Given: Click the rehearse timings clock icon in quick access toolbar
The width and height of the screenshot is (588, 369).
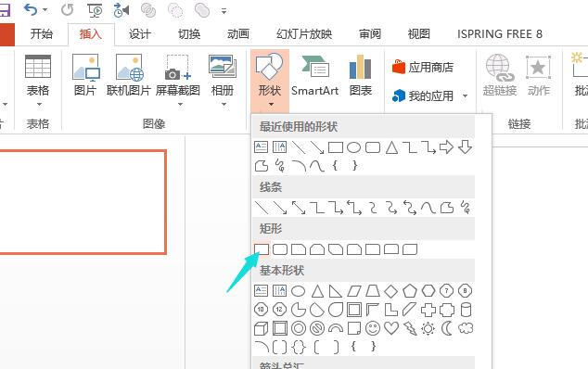Looking at the screenshot, I should click(121, 10).
